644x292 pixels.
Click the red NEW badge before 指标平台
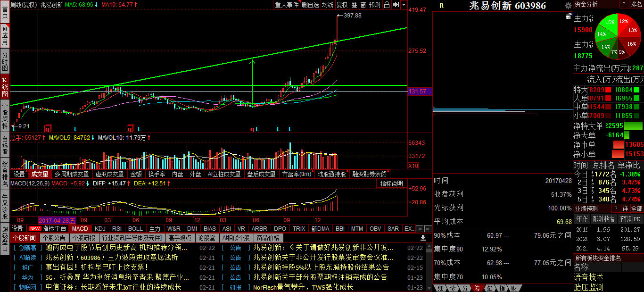[x=35, y=228]
